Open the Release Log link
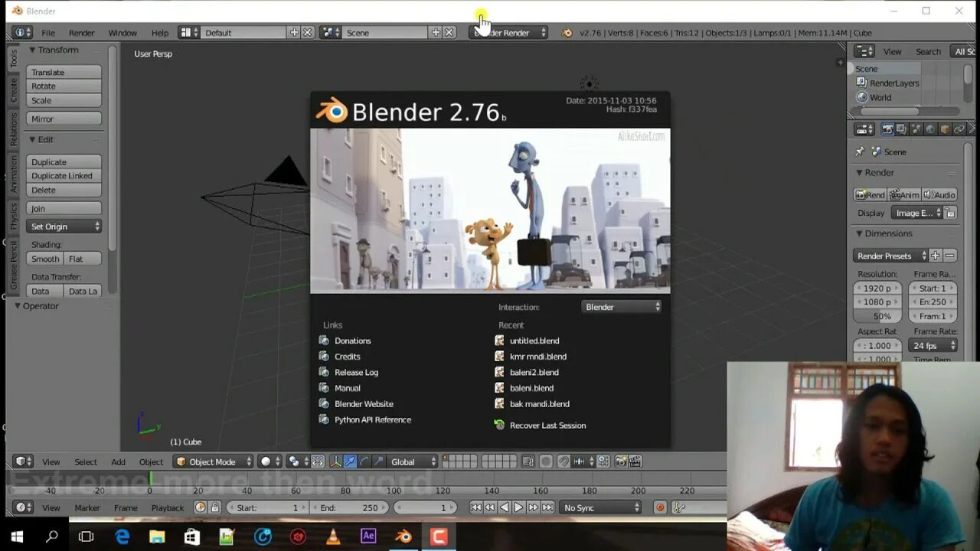Viewport: 980px width, 551px height. coord(356,373)
